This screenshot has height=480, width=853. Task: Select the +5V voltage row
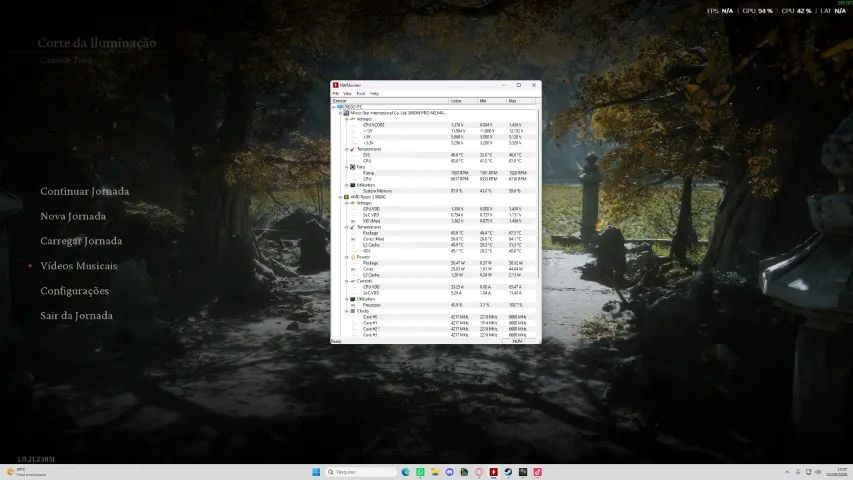tap(434, 137)
